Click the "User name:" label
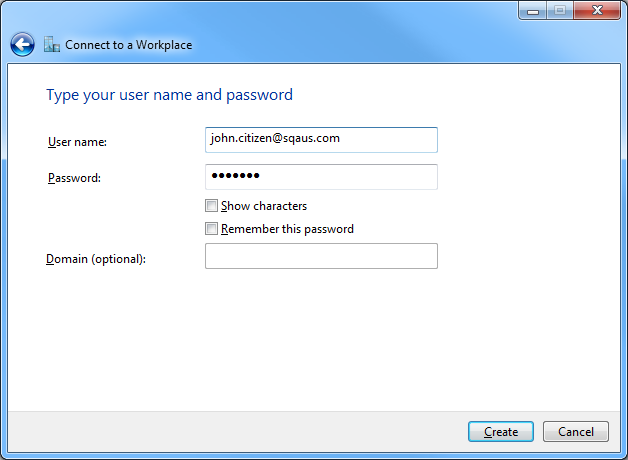The height and width of the screenshot is (460, 628). point(77,142)
